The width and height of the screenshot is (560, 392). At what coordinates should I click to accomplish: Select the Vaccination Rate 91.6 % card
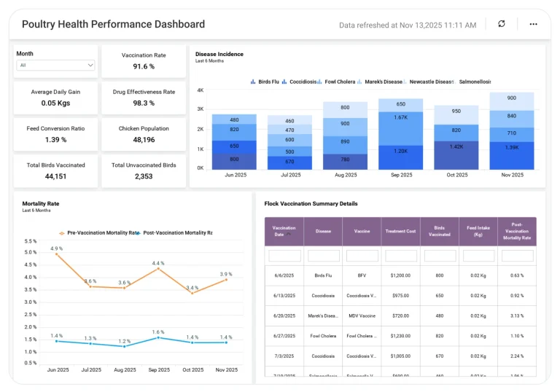tap(144, 61)
